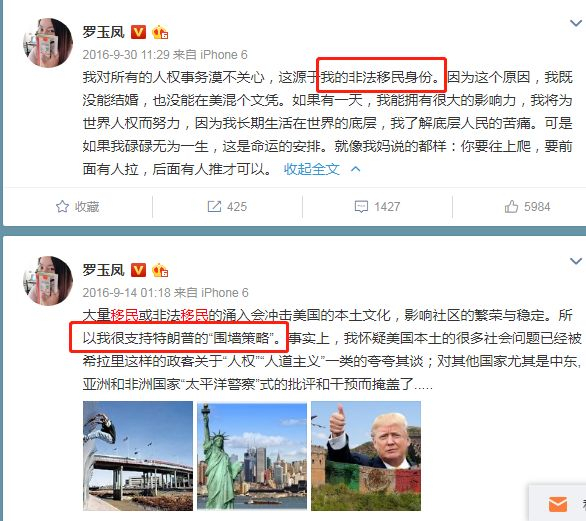This screenshot has height=521, width=586.
Task: Click the crown membership badge on second post
Action: 160,270
